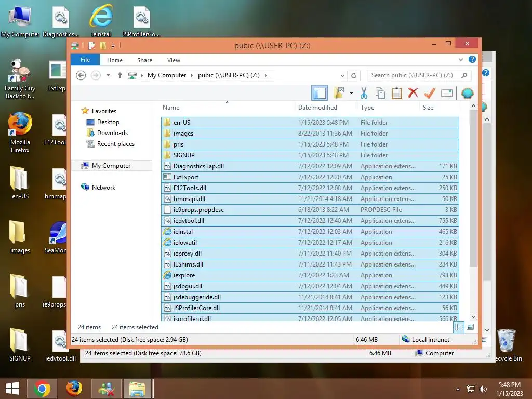Click the Up one level arrow
This screenshot has width=532, height=399.
coord(120,75)
